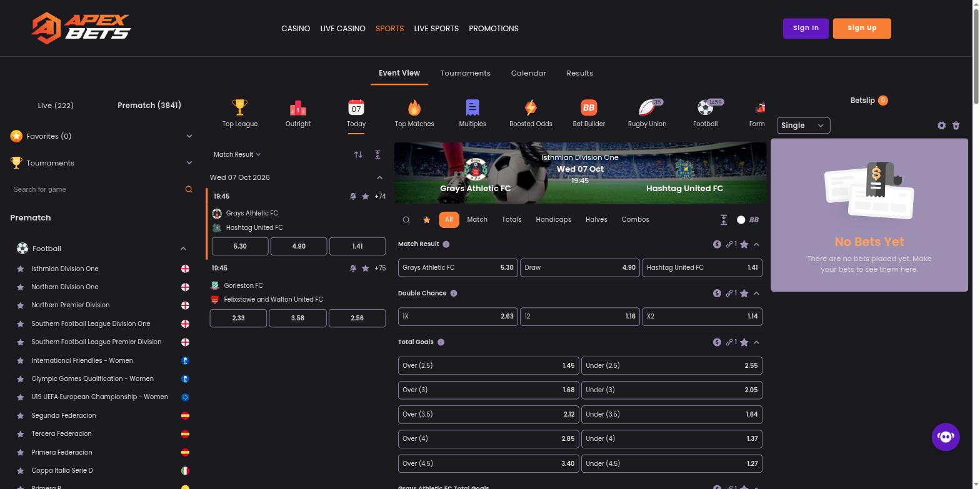
Task: Select Double Chance 1X at 2.63
Action: coord(458,316)
